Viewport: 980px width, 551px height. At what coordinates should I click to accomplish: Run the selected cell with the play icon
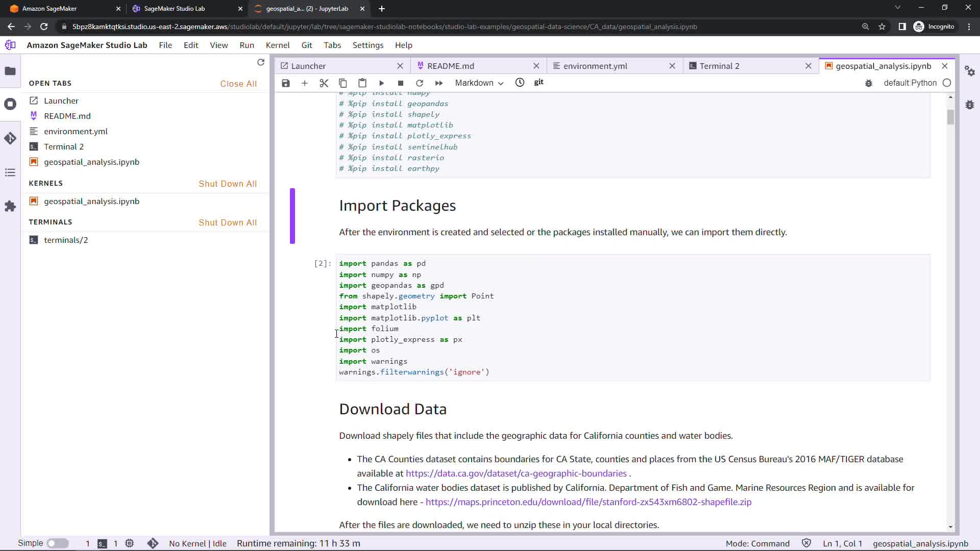tap(381, 83)
